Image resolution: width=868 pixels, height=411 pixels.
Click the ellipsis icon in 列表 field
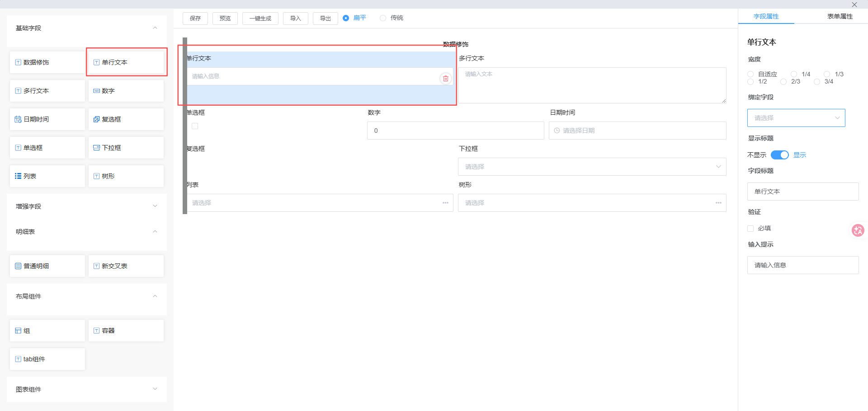click(x=445, y=203)
